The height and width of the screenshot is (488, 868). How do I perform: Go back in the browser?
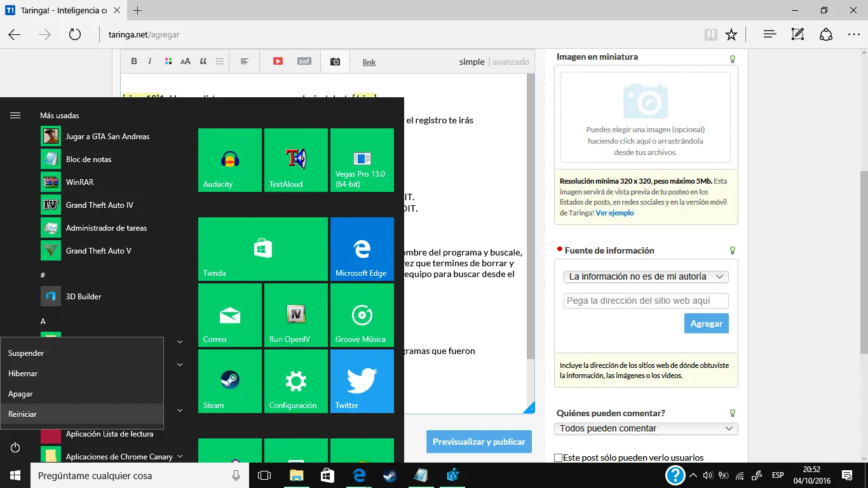pyautogui.click(x=14, y=34)
